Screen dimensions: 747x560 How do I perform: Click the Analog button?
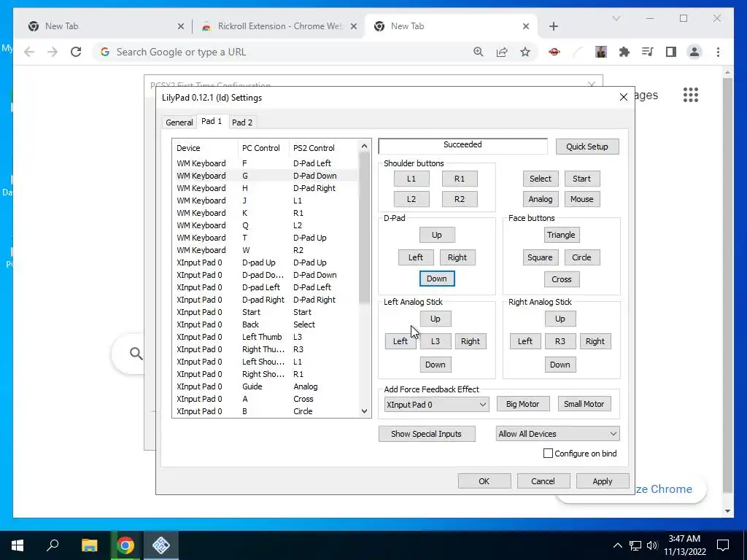tap(541, 199)
